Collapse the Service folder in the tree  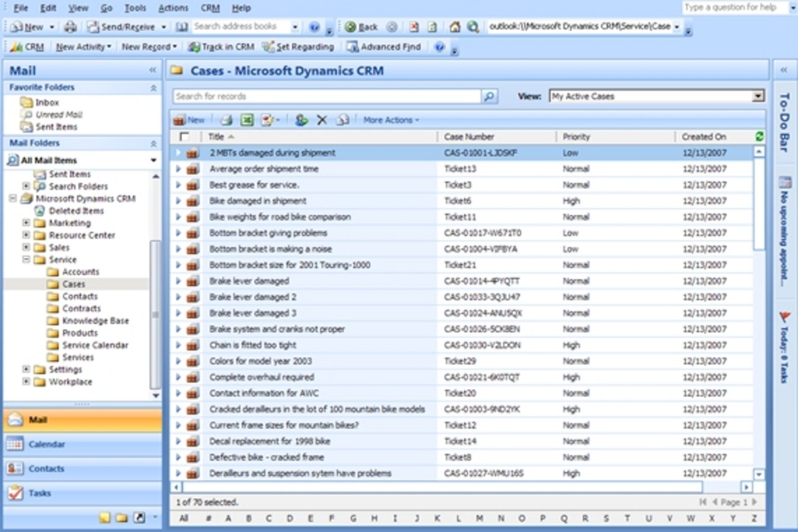point(26,259)
